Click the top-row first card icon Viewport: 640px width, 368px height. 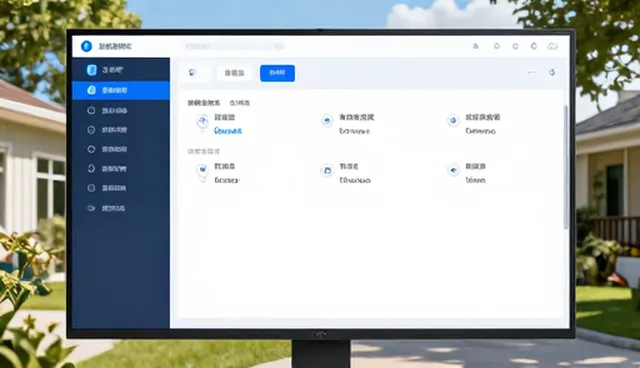coord(202,122)
